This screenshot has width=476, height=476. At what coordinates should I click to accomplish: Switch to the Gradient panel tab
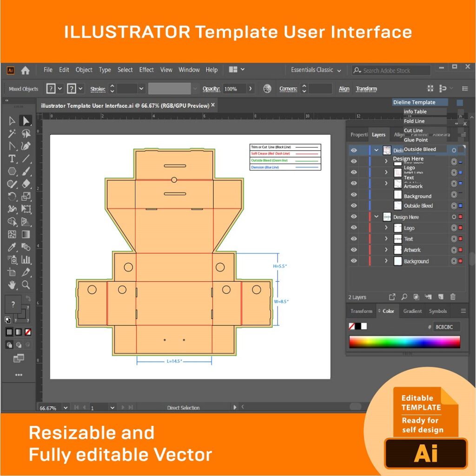click(x=412, y=311)
